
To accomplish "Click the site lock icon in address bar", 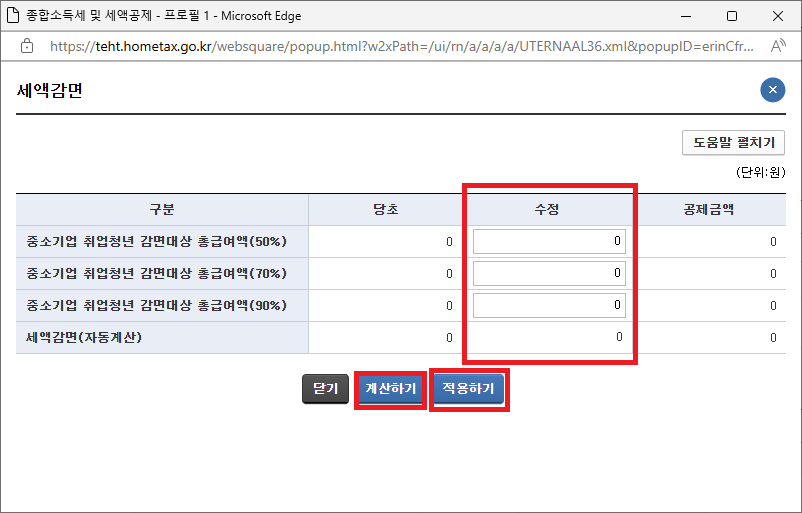I will (x=27, y=46).
